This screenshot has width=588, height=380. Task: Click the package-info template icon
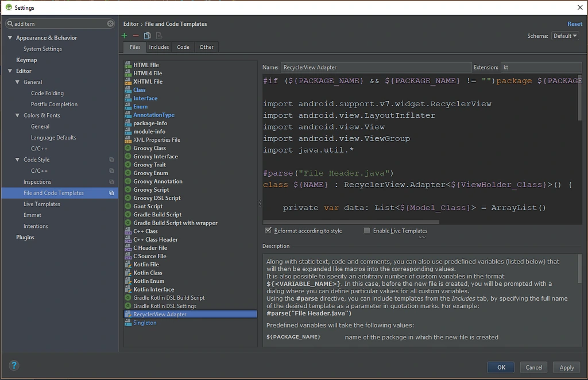click(128, 123)
